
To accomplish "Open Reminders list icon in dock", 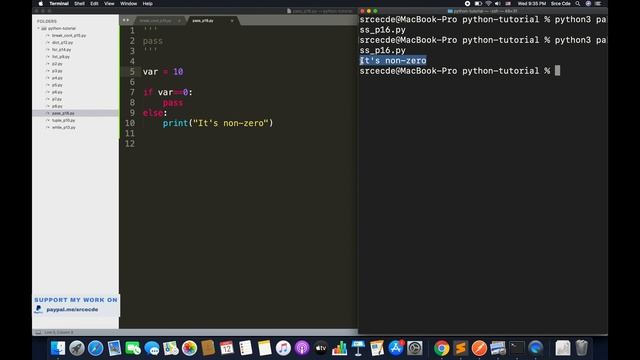I will [x=246, y=348].
